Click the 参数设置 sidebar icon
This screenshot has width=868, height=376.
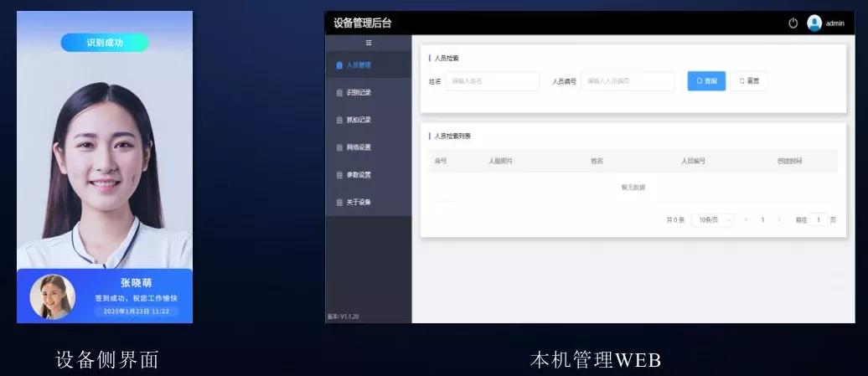tap(339, 175)
